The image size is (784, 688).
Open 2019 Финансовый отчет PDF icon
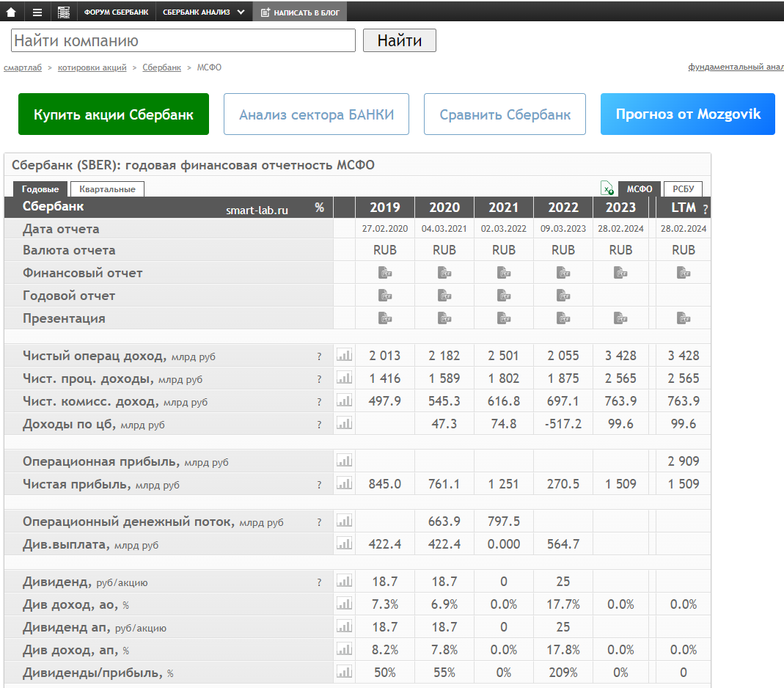(x=385, y=273)
